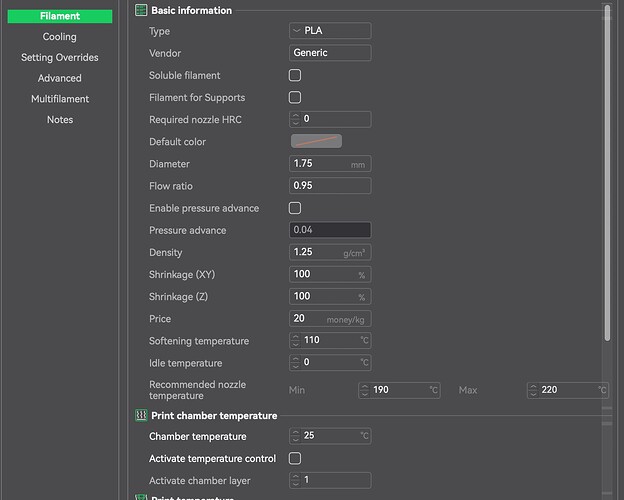Image resolution: width=624 pixels, height=500 pixels.
Task: Click the Diameter value field
Action: [320, 164]
